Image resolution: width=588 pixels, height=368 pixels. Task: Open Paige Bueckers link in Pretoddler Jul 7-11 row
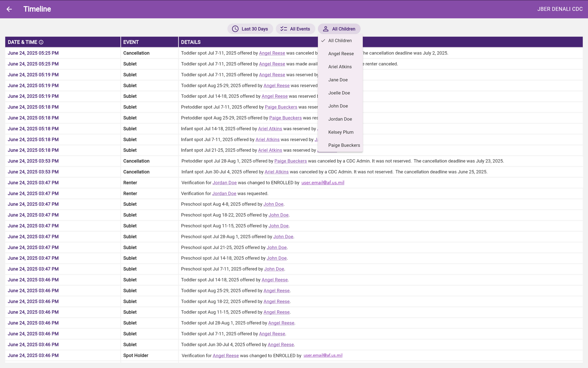(281, 107)
